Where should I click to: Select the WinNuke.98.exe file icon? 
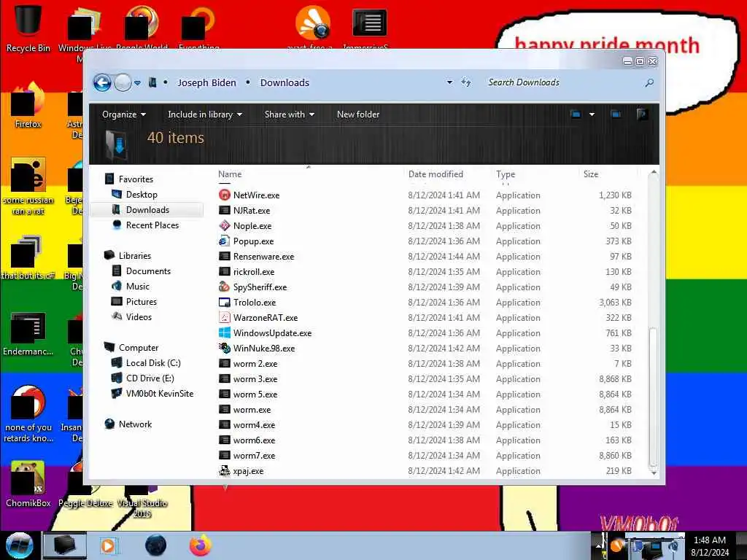(x=225, y=348)
